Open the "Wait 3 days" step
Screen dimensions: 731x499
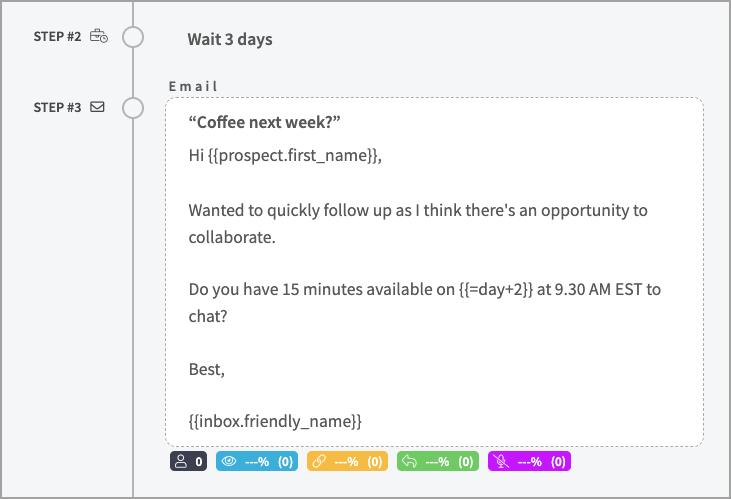pyautogui.click(x=229, y=39)
